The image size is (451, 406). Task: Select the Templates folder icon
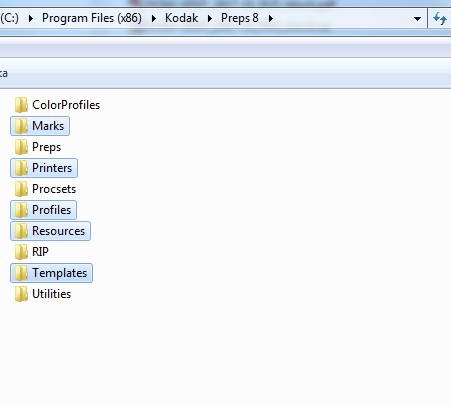21,273
